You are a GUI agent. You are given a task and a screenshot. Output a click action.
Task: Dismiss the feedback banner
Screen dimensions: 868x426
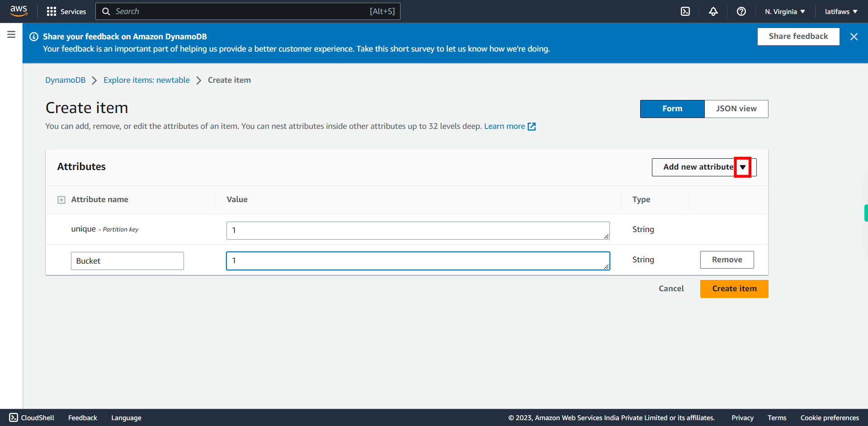tap(854, 37)
